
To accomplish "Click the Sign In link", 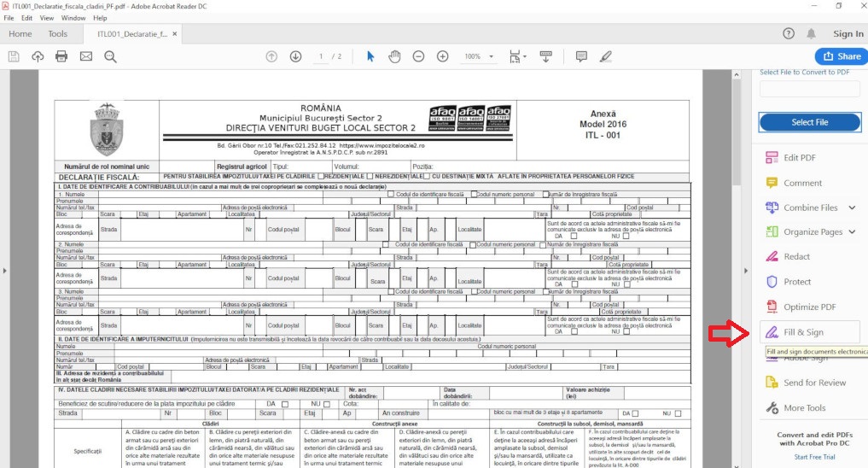I will click(848, 34).
